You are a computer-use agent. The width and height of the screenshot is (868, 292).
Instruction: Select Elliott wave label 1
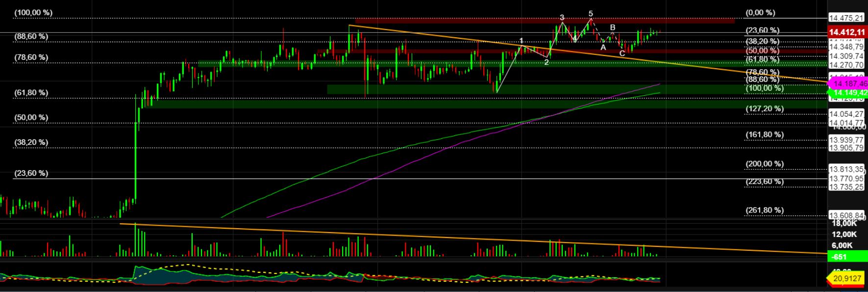click(521, 41)
